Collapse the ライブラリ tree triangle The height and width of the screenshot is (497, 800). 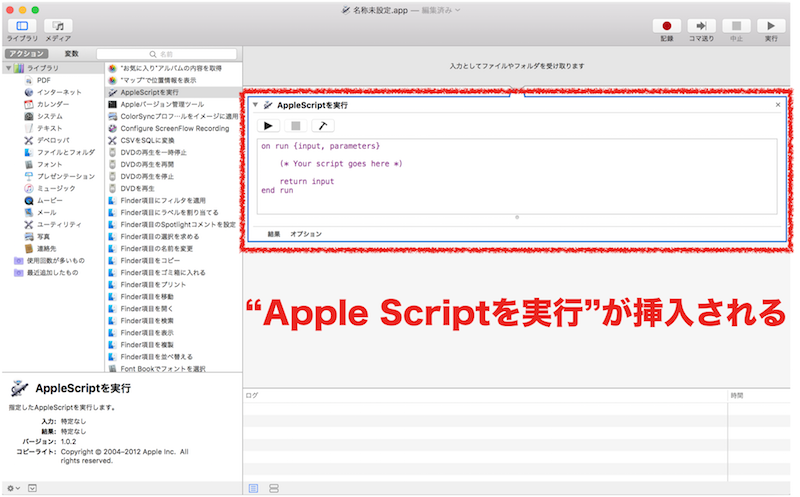9,68
